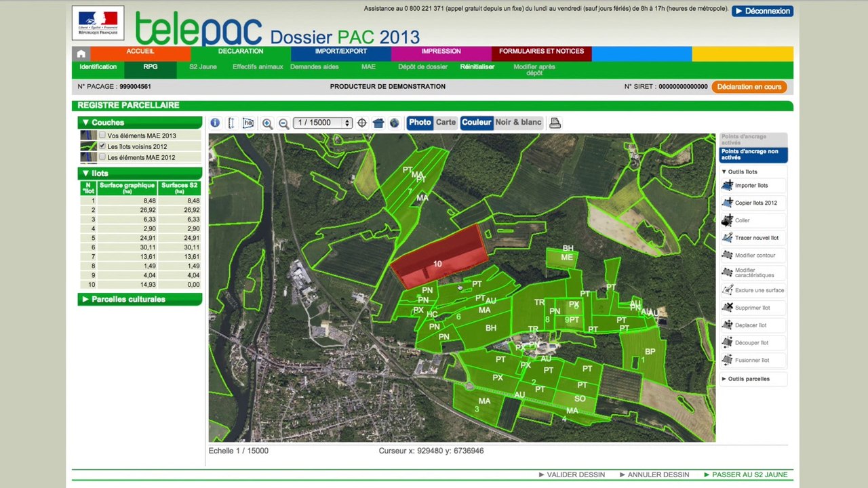Go to home via the navigation house icon
868x488 pixels.
[x=81, y=54]
